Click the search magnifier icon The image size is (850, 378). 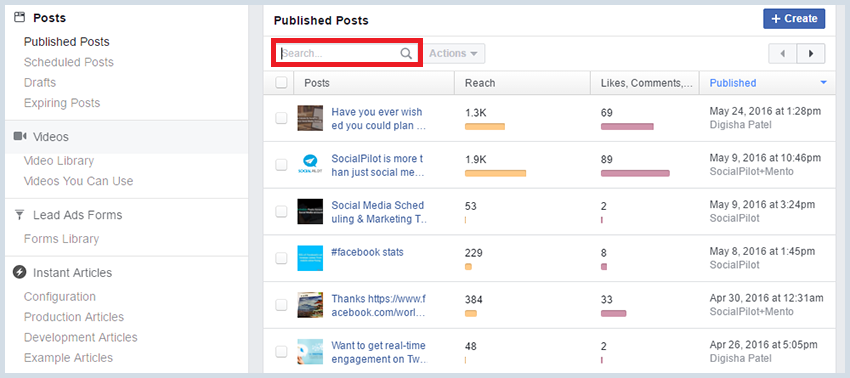point(406,53)
